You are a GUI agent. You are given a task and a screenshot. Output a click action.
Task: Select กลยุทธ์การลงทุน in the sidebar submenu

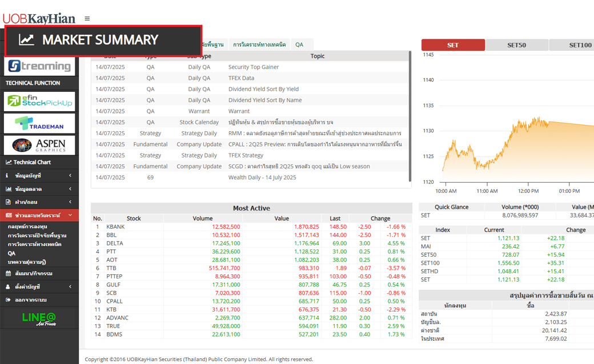[x=27, y=227]
